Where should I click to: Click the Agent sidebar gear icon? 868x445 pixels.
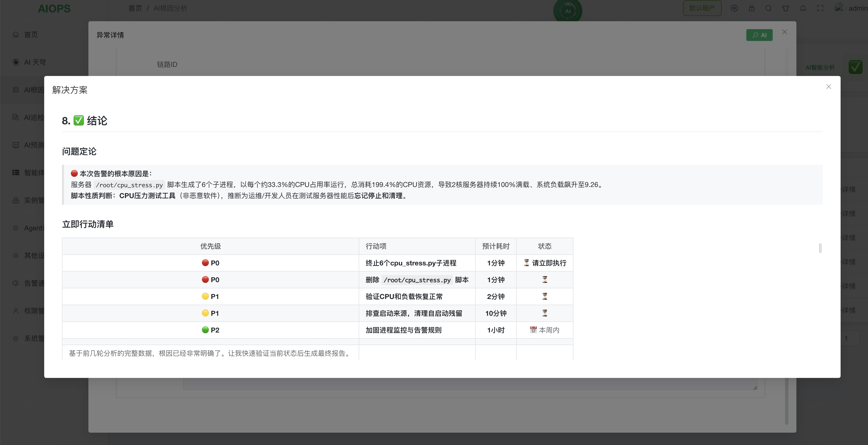coord(16,228)
